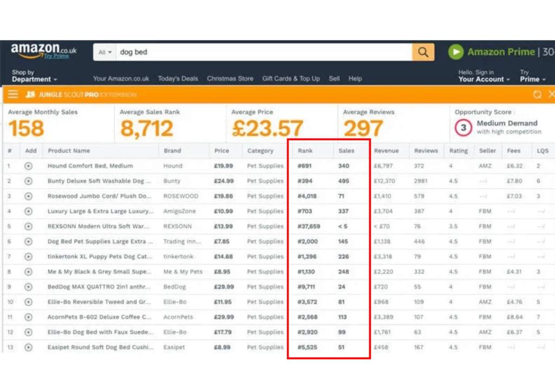Click the Try Prime link under logo
The width and height of the screenshot is (555, 392).
point(56,56)
